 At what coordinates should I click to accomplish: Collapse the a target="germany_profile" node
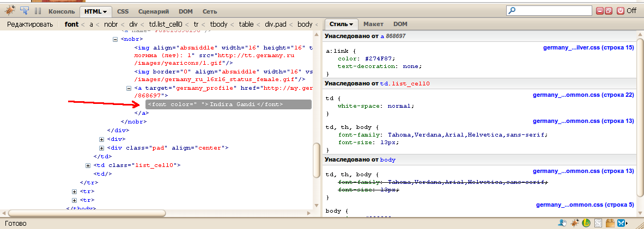(x=129, y=88)
